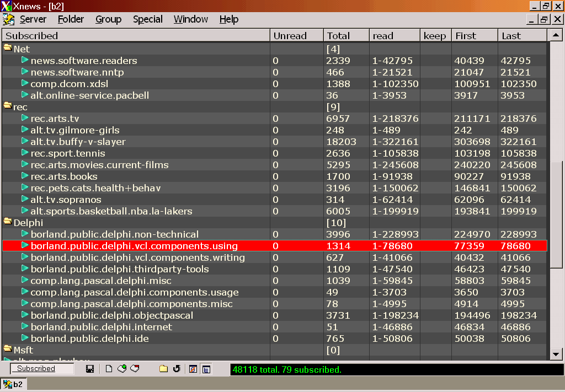Collapse the Net folder

point(8,48)
